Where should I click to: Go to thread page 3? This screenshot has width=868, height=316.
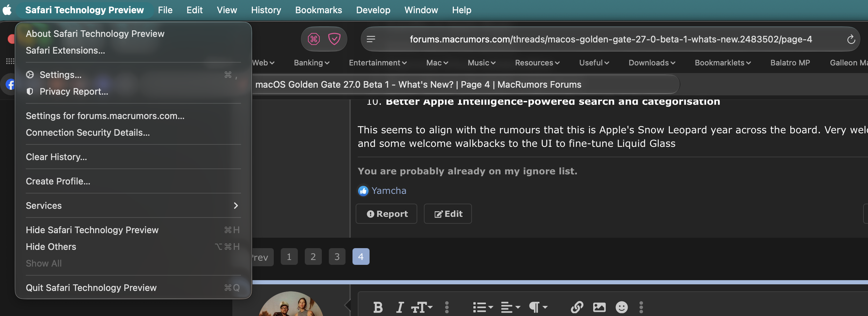[x=337, y=257]
